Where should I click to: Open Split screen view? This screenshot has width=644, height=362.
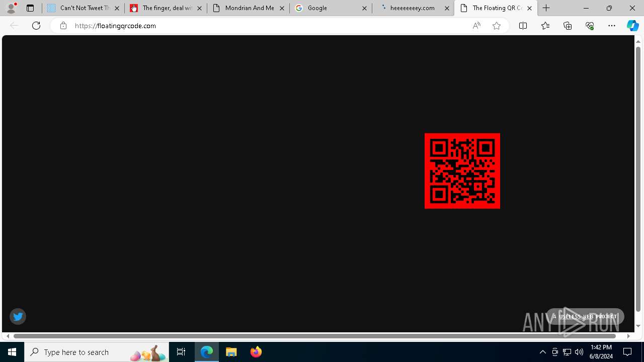[523, 26]
